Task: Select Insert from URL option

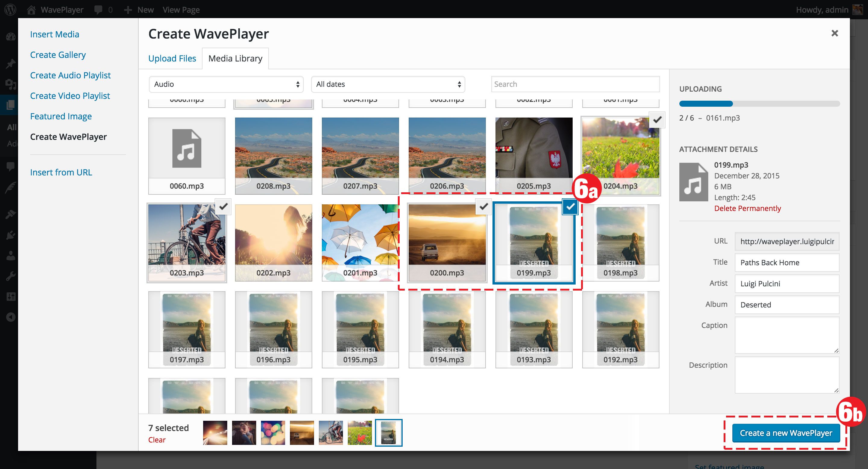Action: [x=61, y=172]
